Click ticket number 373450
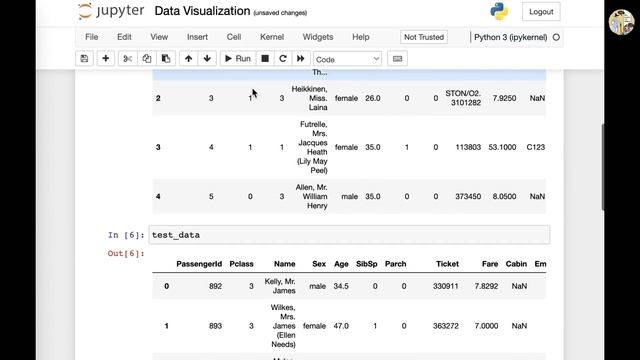This screenshot has width=640, height=360. 468,196
